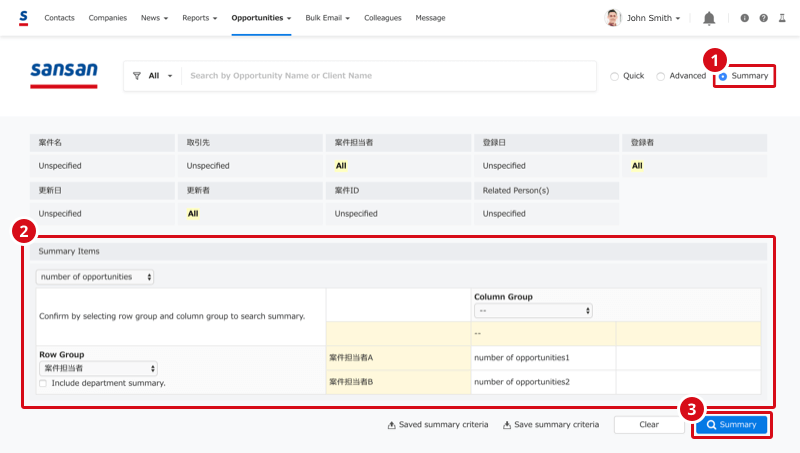Go to the Contacts tab

point(60,18)
